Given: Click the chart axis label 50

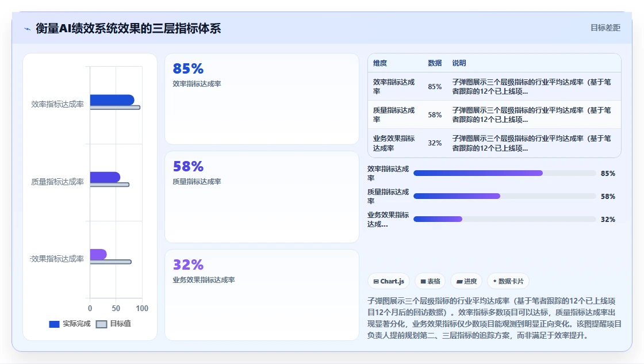Looking at the screenshot, I should coord(116,309).
